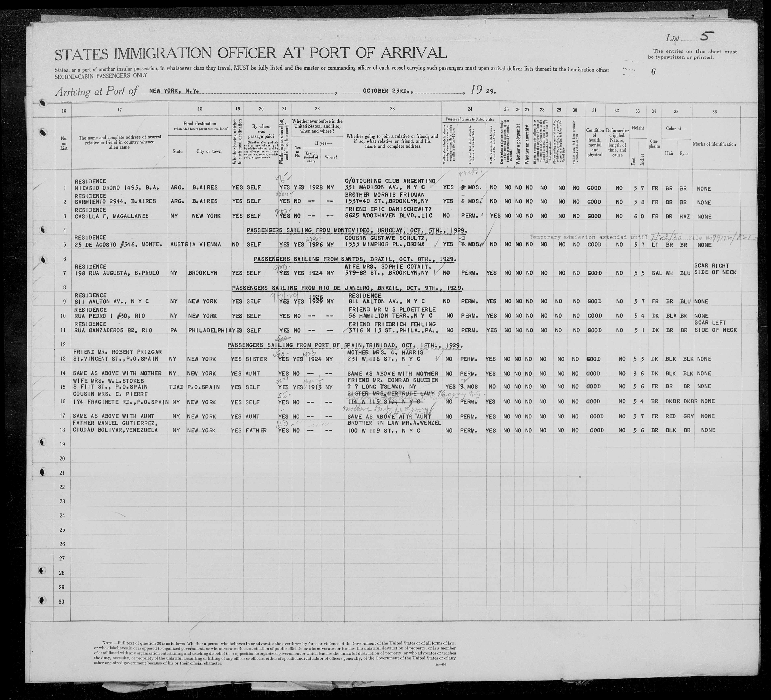
Task: Click 'ST.VINCENT ST., P.O.SPAIN' address
Action: [116, 359]
